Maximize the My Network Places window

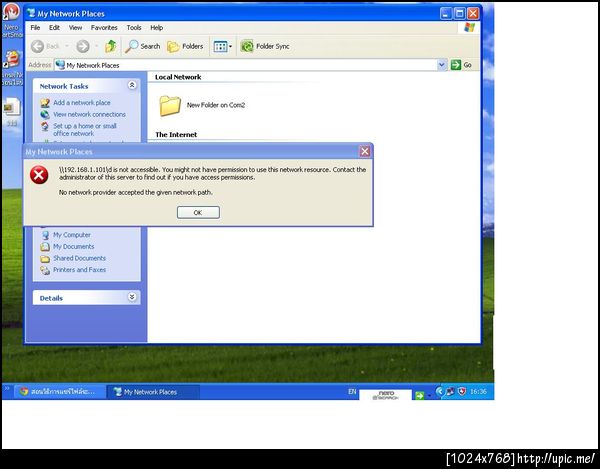coord(459,14)
